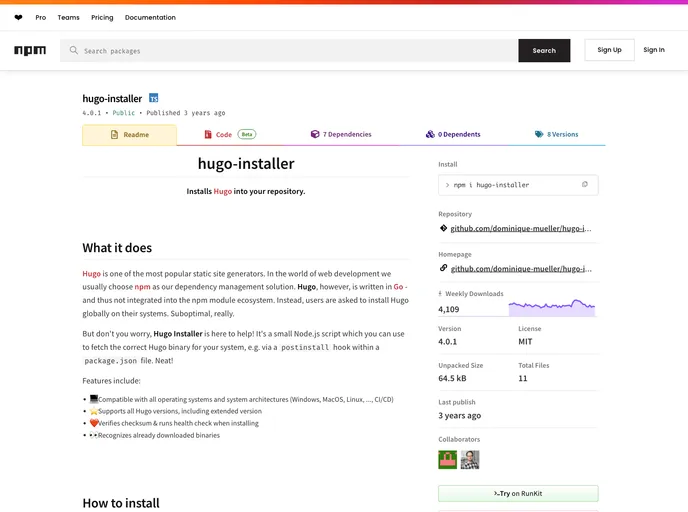Click the Versions tags icon
The image size is (688, 512).
tap(539, 134)
